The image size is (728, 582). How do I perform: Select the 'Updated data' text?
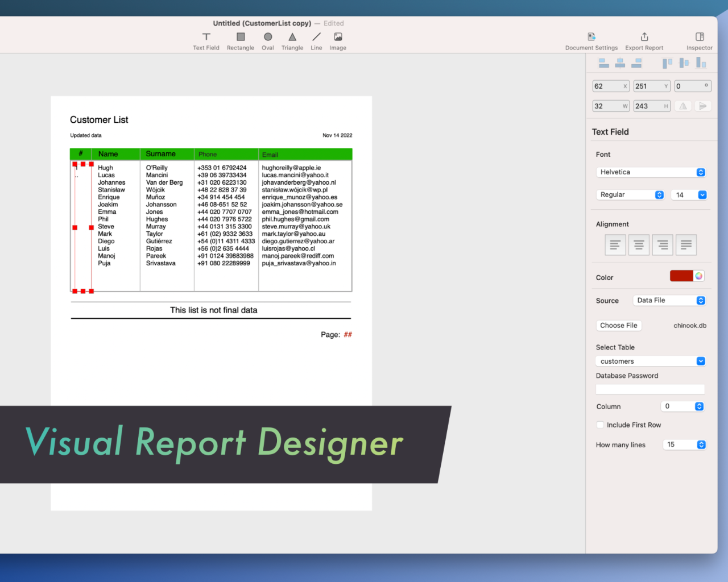[86, 135]
